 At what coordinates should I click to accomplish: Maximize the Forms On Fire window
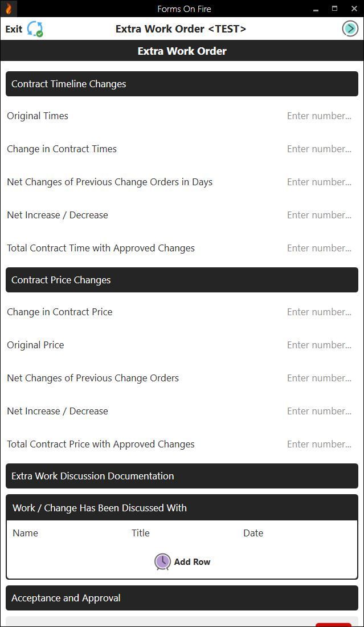click(x=334, y=9)
